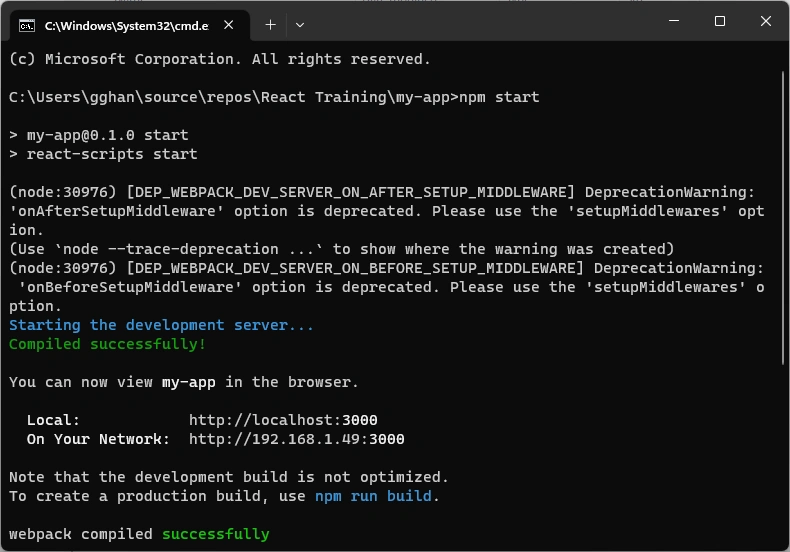Minimize the terminal window
The height and width of the screenshot is (552, 790).
tap(674, 21)
